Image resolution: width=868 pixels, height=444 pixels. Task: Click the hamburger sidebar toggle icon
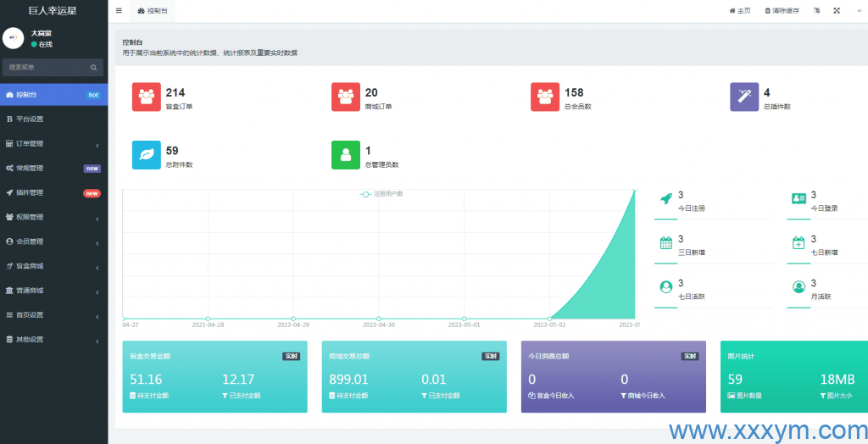pos(119,11)
